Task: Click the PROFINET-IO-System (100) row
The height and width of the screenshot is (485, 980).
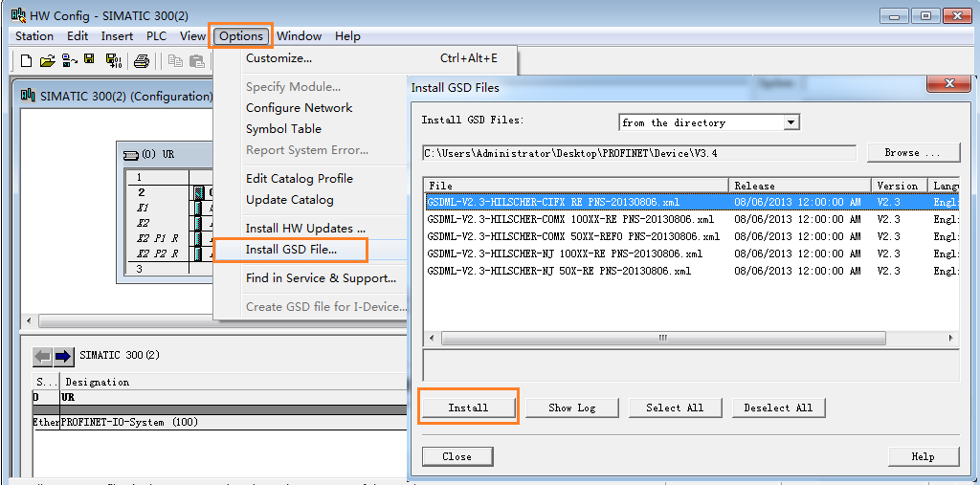Action: tap(220, 423)
